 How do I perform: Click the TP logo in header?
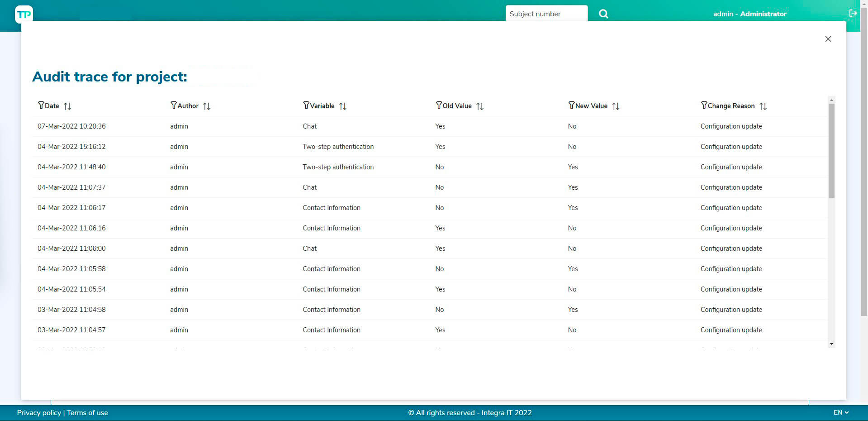24,14
